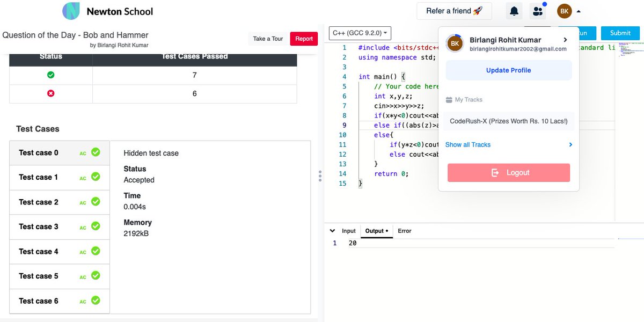Click the red Report button

[x=304, y=39]
